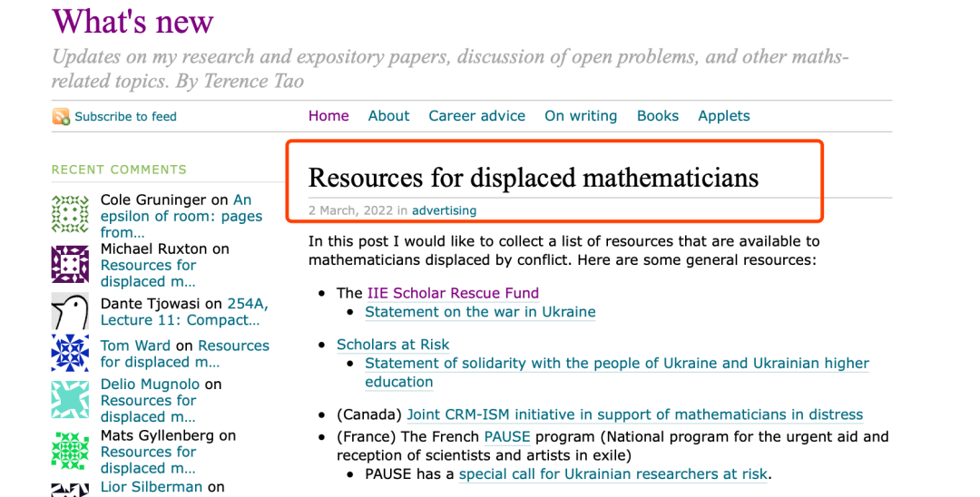The height and width of the screenshot is (497, 980).
Task: Select On writing in navigation
Action: point(581,116)
